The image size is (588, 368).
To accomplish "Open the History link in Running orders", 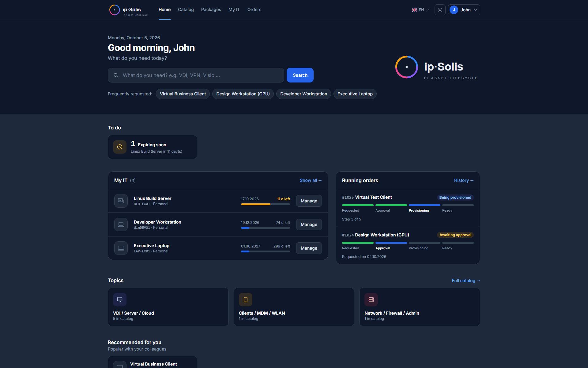I will pos(464,180).
